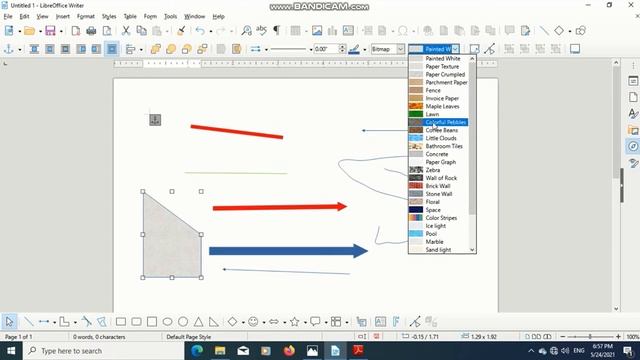This screenshot has height=360, width=640.
Task: Expand the basic shapes diamond dropdown arrow
Action: tap(243, 322)
